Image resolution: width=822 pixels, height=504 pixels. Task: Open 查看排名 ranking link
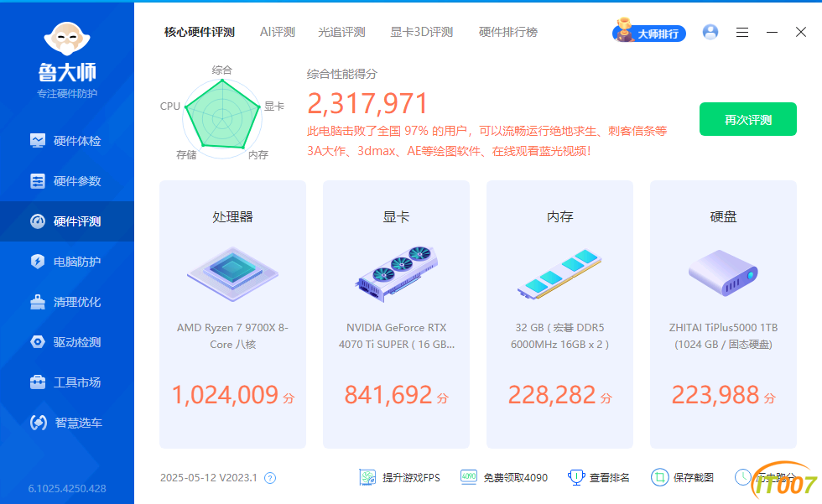(x=599, y=477)
